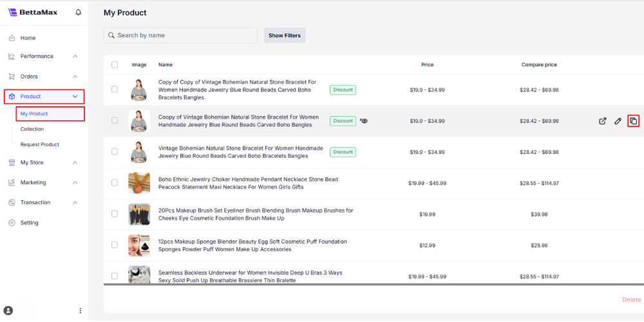Click the Show Filters button
Screen dimensions: 644x322
(x=284, y=35)
